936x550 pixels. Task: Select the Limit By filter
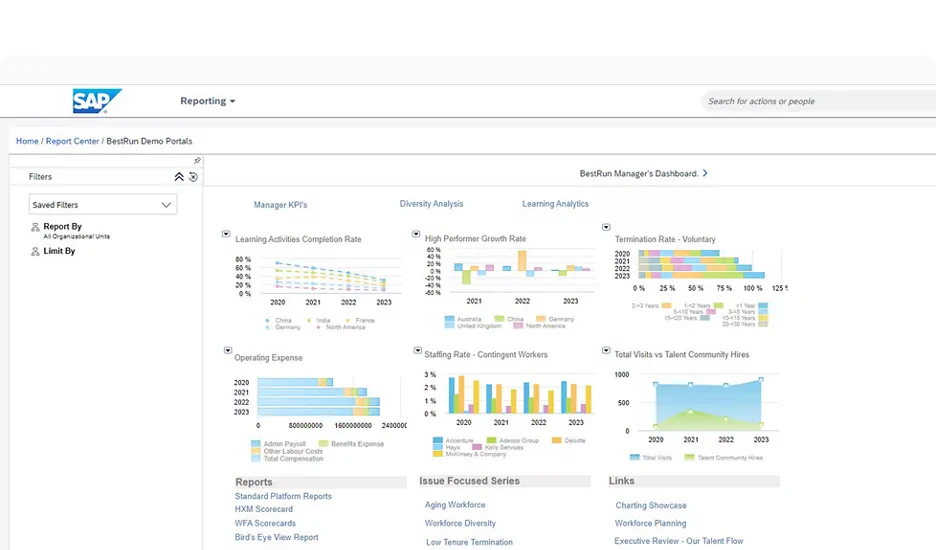[x=59, y=251]
